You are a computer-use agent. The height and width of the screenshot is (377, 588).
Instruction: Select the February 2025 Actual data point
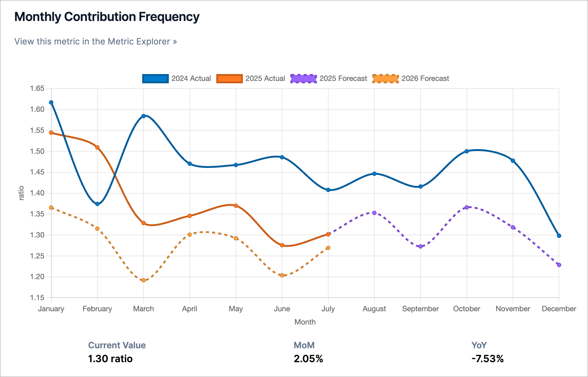click(x=97, y=148)
